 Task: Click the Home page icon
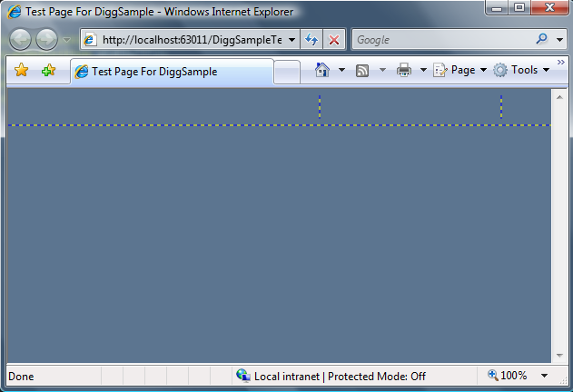(322, 69)
